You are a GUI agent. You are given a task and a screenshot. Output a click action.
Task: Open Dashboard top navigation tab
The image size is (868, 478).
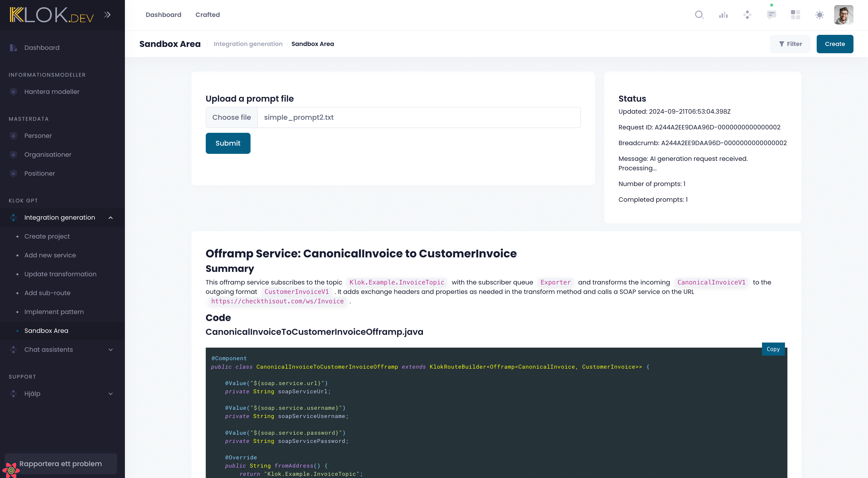(x=163, y=15)
